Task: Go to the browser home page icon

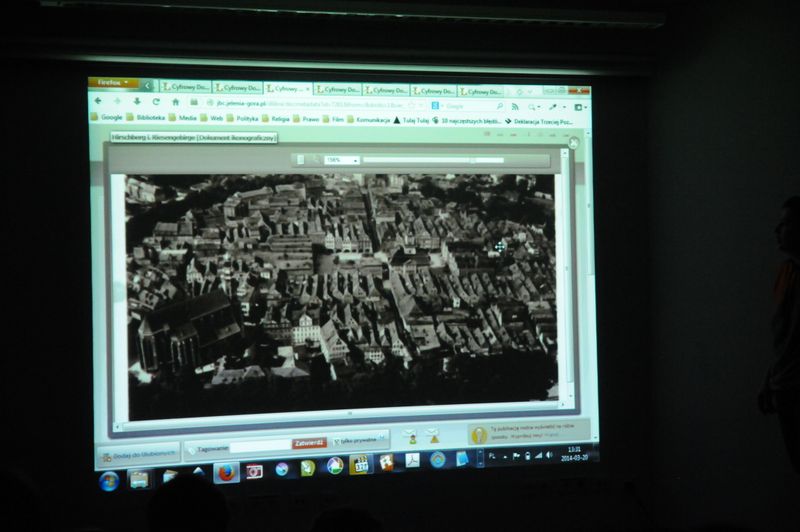Action: (x=175, y=102)
